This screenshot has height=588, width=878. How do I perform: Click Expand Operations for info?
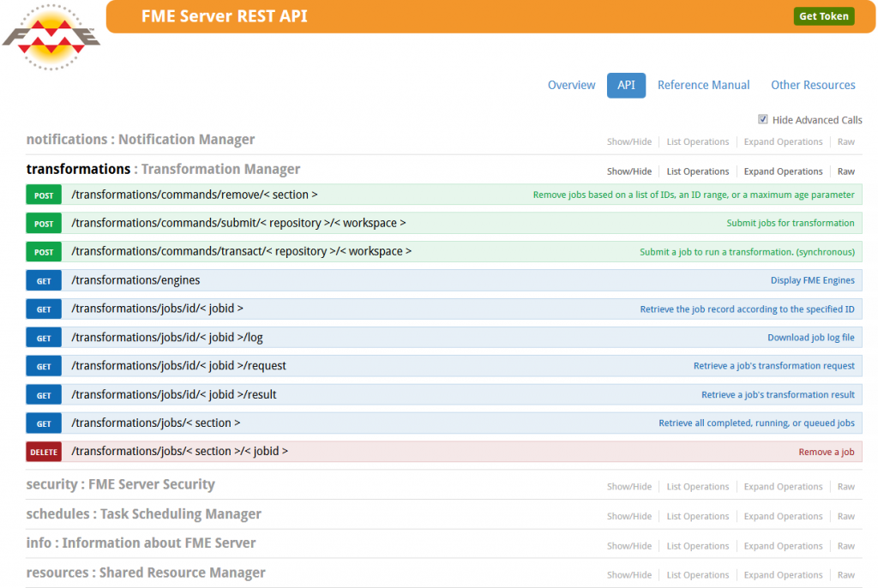(x=783, y=546)
